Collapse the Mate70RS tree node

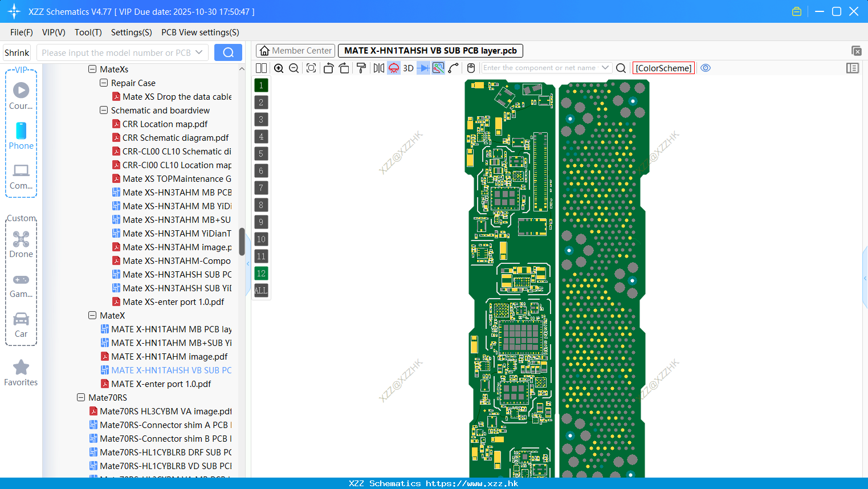[81, 397]
